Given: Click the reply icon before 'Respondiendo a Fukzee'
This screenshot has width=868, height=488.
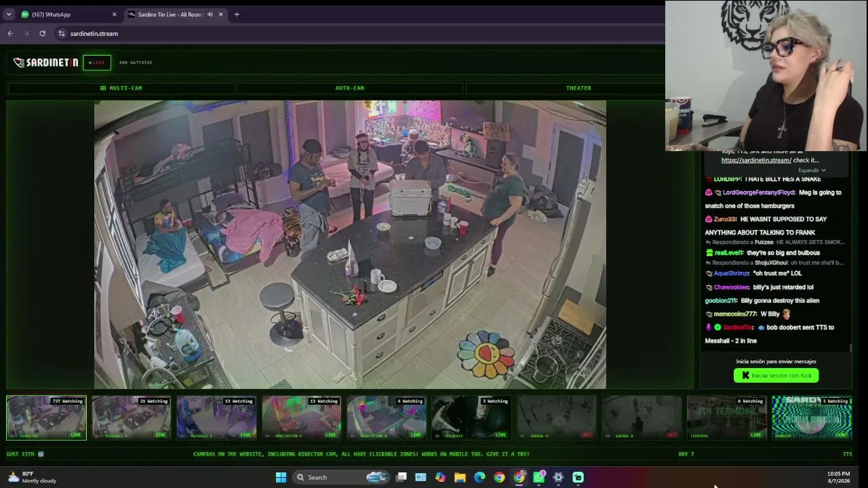Looking at the screenshot, I should (x=708, y=243).
